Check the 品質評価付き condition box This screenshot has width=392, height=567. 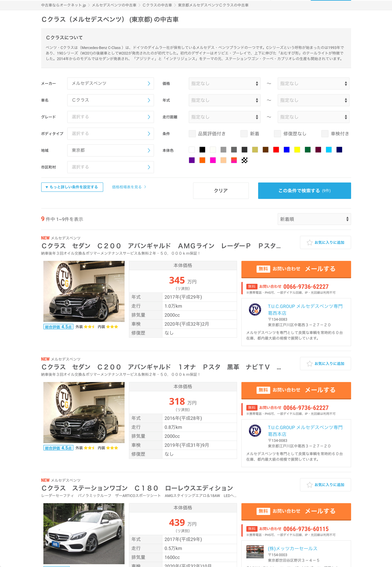[192, 134]
